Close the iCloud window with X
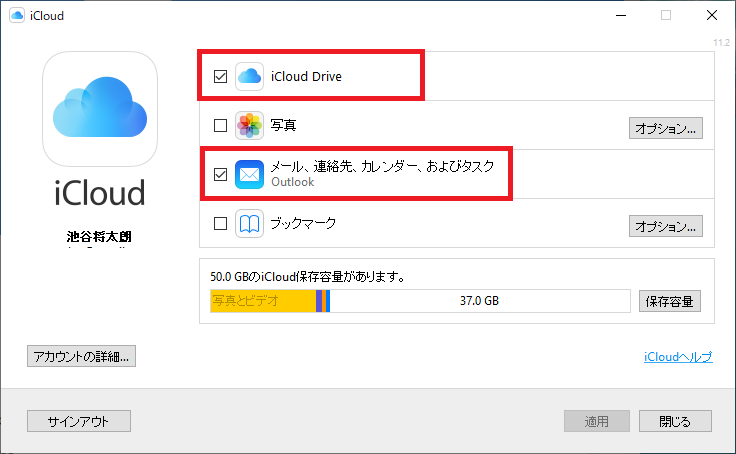Screen dimensions: 736x454 pos(712,15)
